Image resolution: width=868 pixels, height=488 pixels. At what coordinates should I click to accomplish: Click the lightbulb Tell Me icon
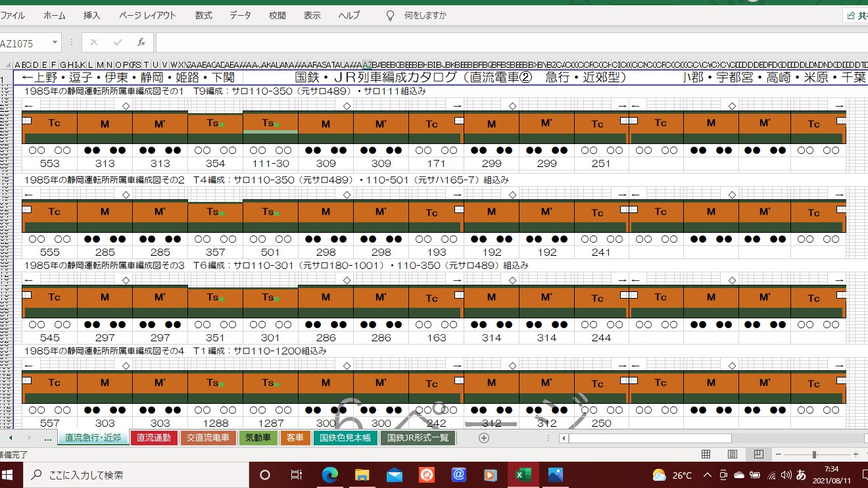[x=390, y=15]
